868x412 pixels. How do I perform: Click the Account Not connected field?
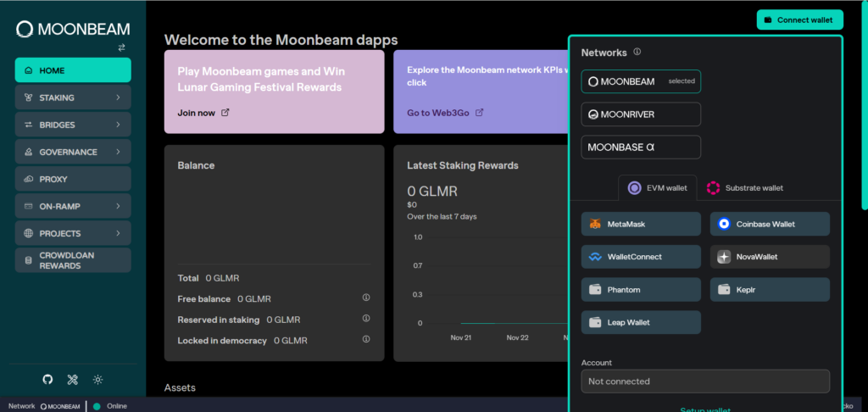coord(704,381)
